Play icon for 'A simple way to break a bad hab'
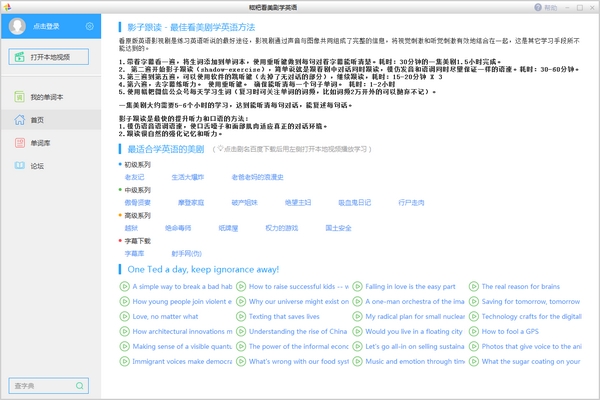This screenshot has height=400, width=600. click(x=124, y=286)
